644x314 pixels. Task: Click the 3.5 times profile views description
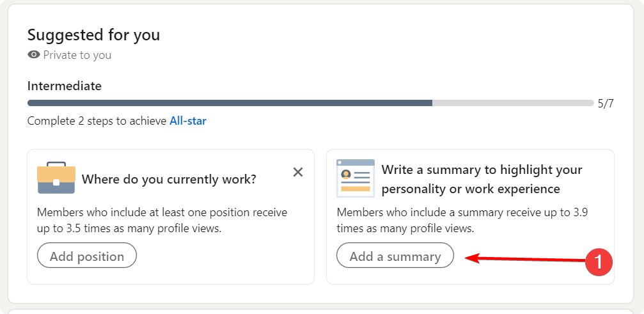pyautogui.click(x=162, y=219)
